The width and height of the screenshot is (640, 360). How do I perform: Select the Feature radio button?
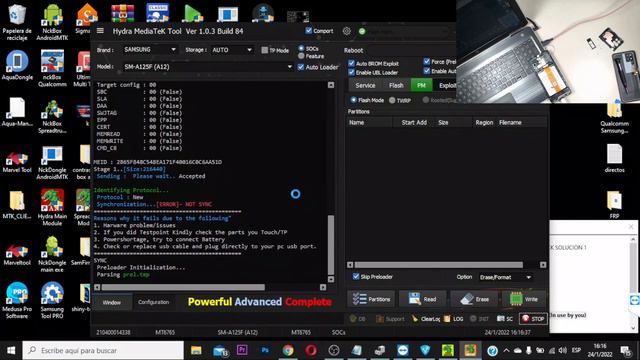[301, 56]
